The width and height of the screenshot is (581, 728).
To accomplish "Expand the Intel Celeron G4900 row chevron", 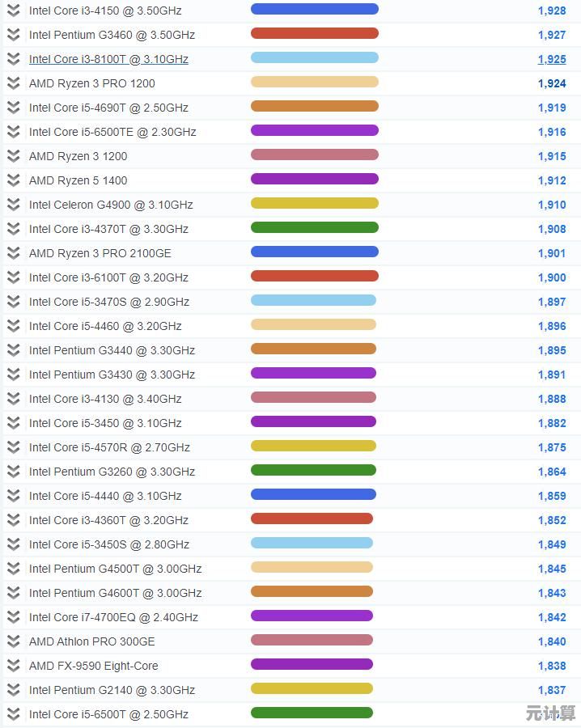I will [14, 205].
